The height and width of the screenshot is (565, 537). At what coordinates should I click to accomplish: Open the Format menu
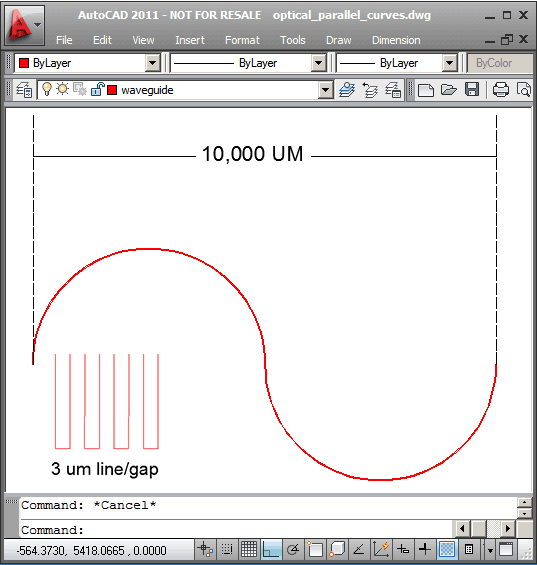point(242,40)
